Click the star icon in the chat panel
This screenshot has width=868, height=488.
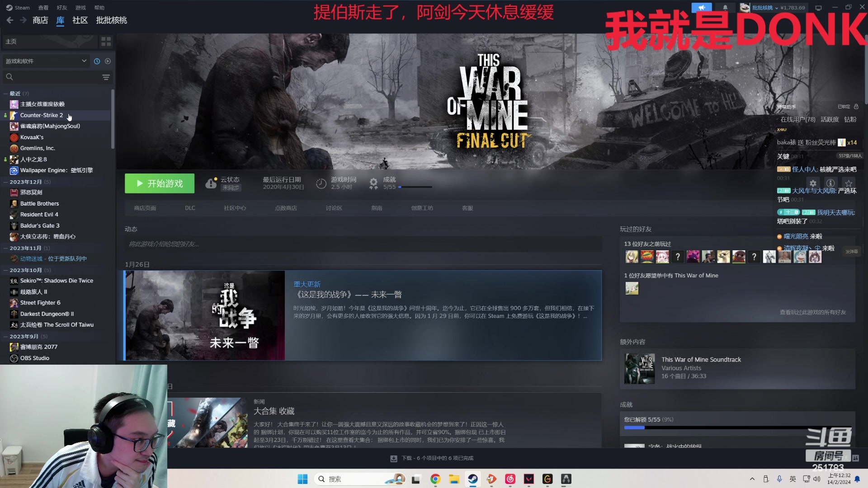[x=849, y=183]
